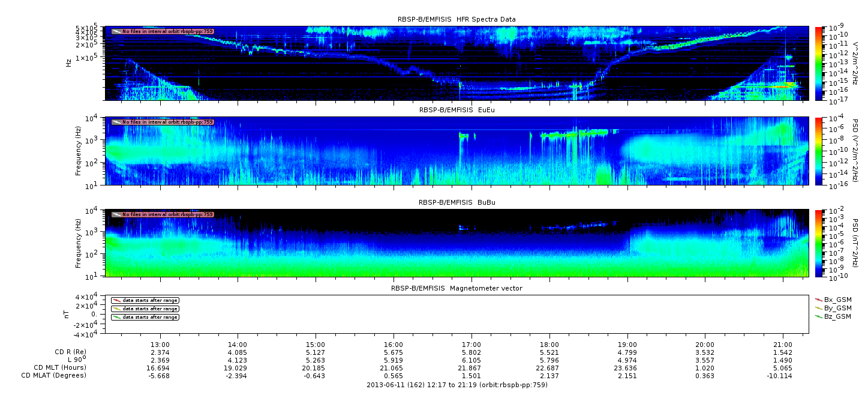The height and width of the screenshot is (395, 868).
Task: Click the 17:00 time axis tick label
Action: click(x=471, y=345)
